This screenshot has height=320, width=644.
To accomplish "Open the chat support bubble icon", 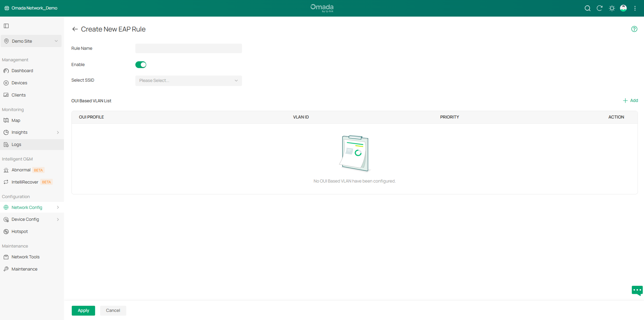I will (637, 291).
